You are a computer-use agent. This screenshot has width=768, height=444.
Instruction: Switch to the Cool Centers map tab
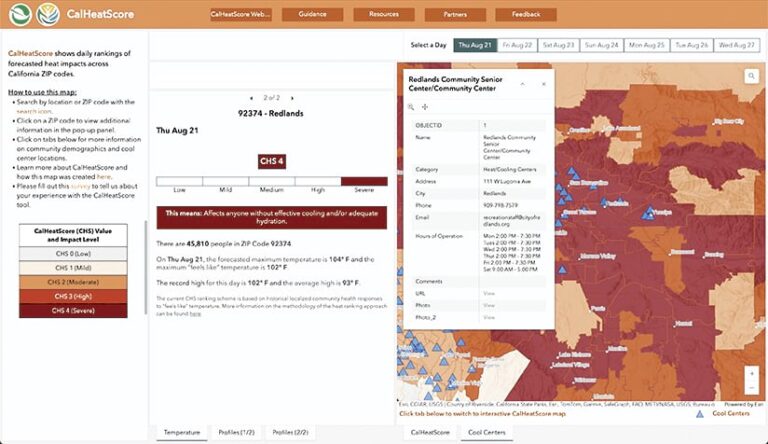point(486,432)
